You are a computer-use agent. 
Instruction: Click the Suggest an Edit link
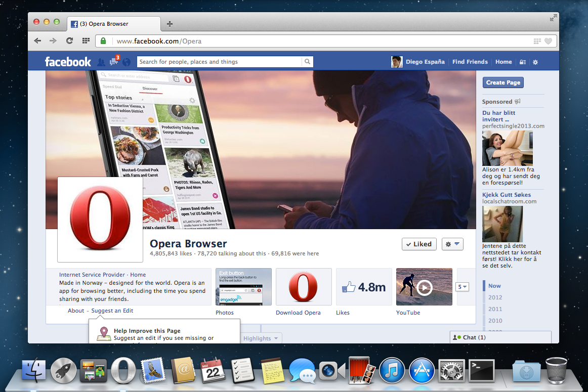point(112,311)
